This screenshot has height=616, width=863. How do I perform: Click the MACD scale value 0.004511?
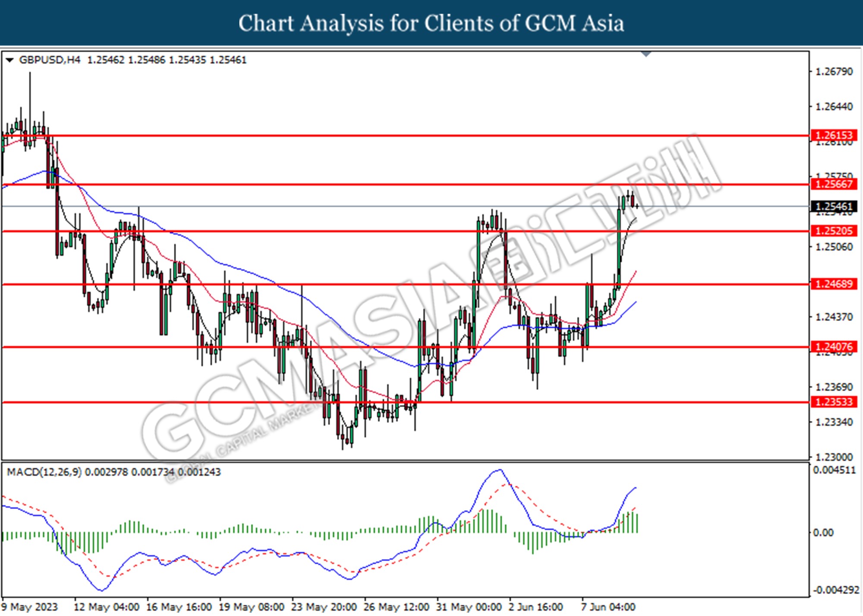tap(834, 470)
